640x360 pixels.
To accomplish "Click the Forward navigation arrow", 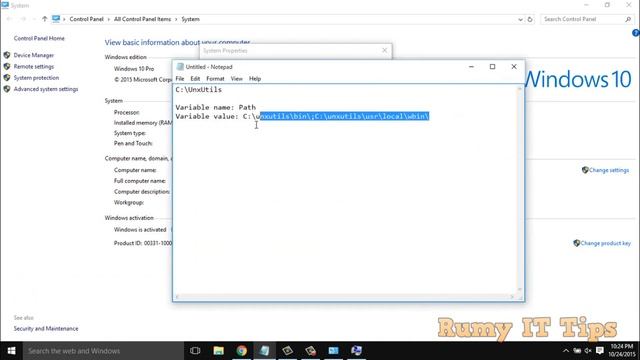I will (x=23, y=19).
